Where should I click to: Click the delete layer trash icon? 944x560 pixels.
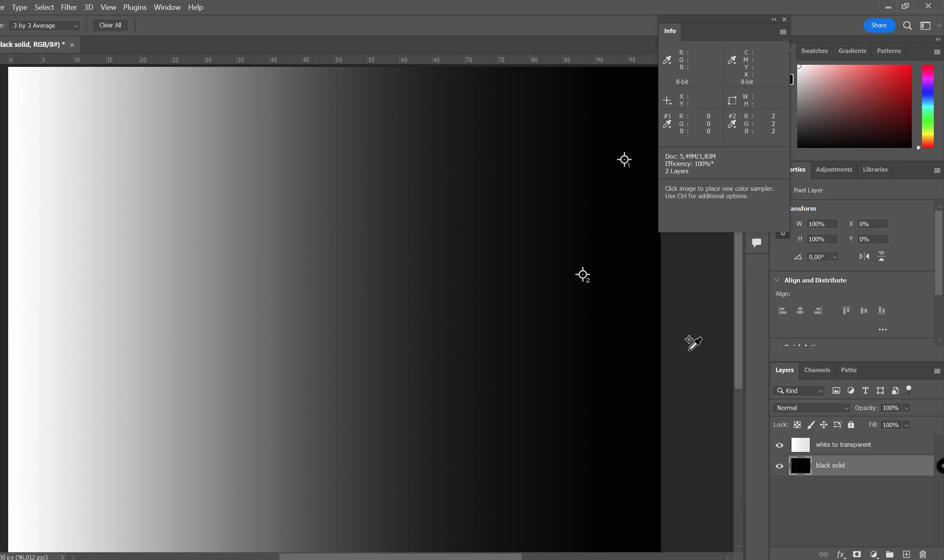tap(923, 554)
